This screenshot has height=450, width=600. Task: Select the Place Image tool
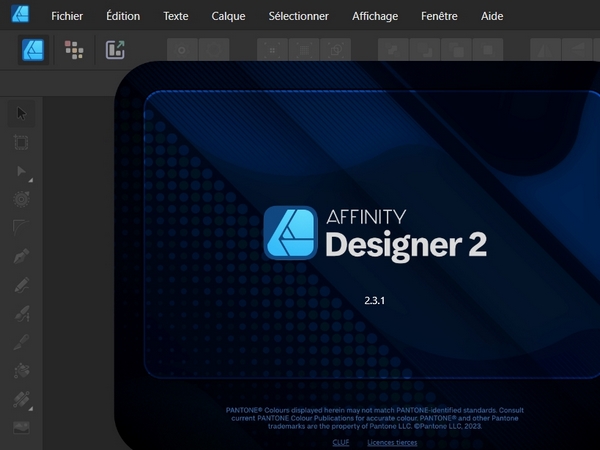[x=21, y=427]
